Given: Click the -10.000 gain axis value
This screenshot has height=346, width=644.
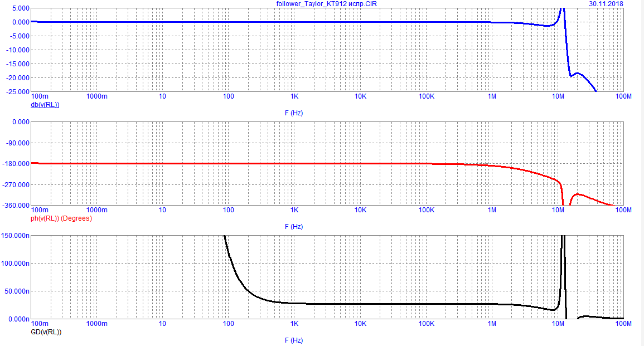Looking at the screenshot, I should tap(18, 50).
